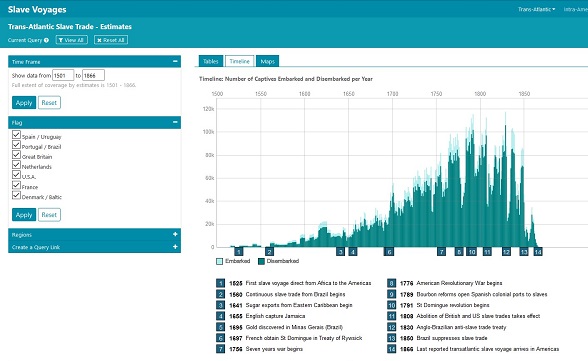Click event badge 7 for 1756 Seven years war
Image resolution: width=588 pixels, height=361 pixels.
click(220, 349)
